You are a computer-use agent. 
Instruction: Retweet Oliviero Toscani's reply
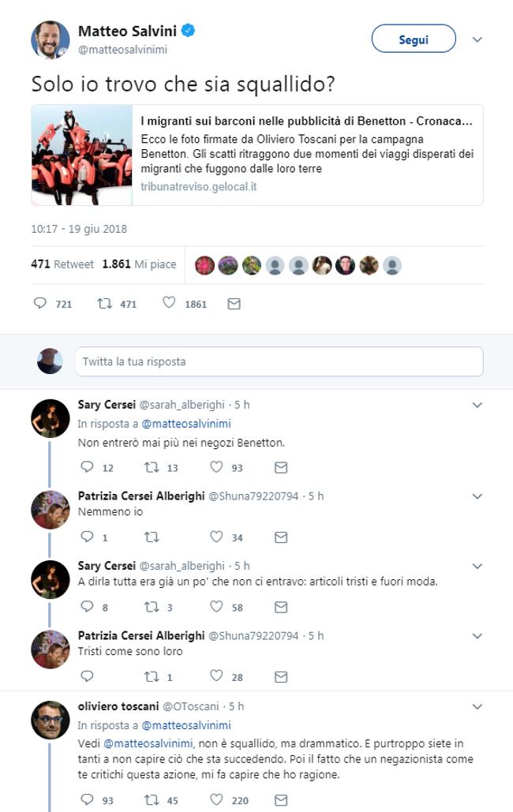152,799
